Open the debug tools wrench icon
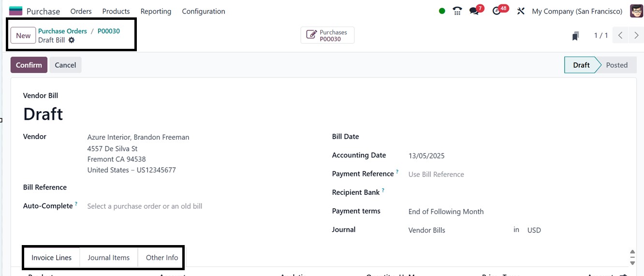The height and width of the screenshot is (276, 644). [521, 11]
